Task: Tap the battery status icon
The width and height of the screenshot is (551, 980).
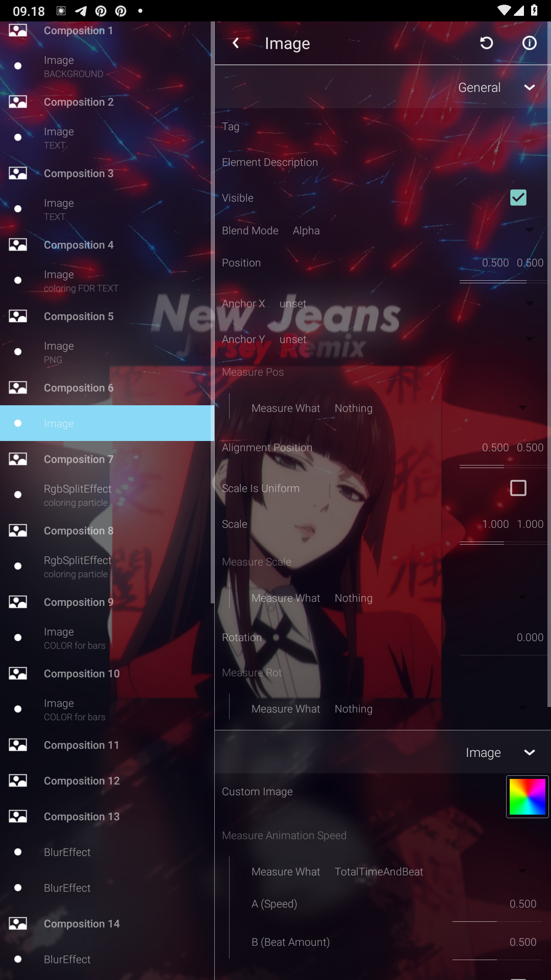Action: [x=534, y=11]
